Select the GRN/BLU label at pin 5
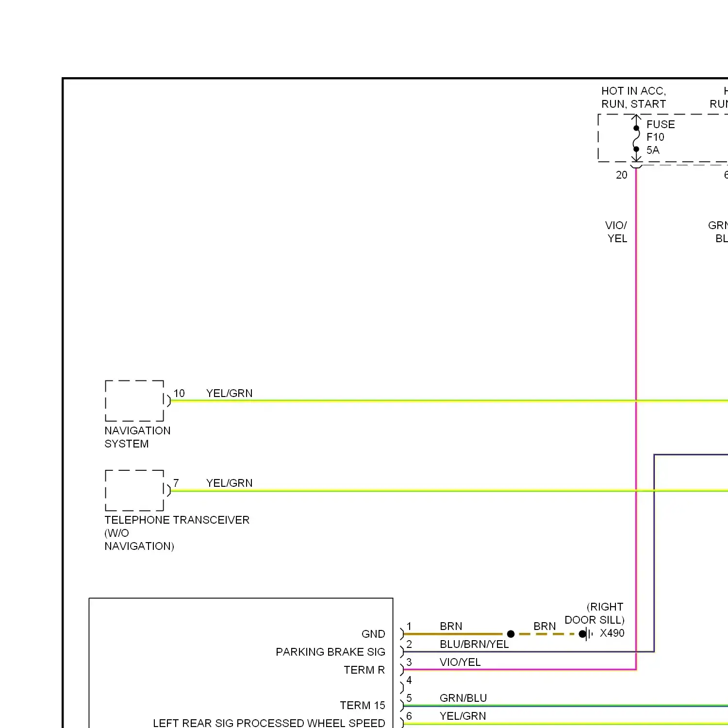Viewport: 728px width, 728px height. (x=463, y=698)
